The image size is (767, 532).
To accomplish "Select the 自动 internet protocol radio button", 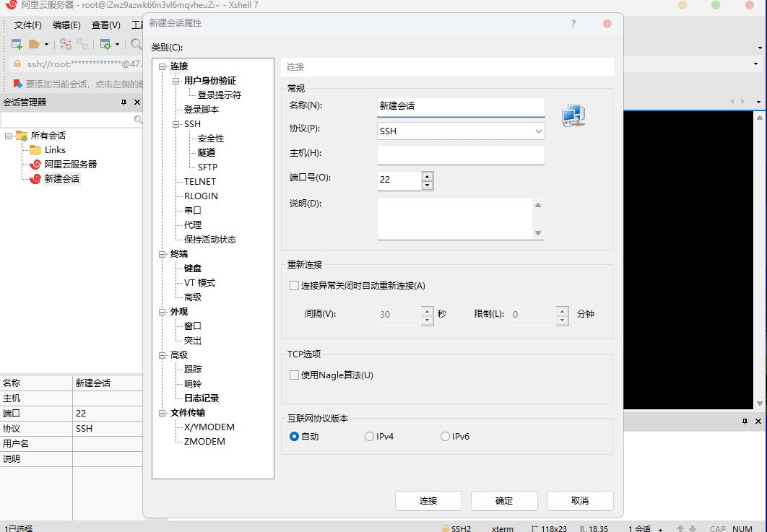I will (x=294, y=436).
